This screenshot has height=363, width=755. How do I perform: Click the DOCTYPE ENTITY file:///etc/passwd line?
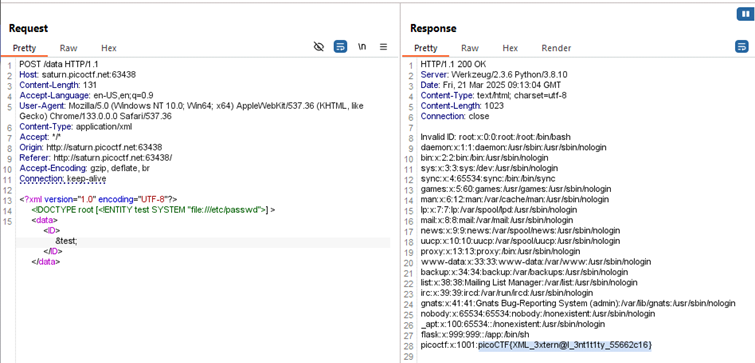pos(153,210)
